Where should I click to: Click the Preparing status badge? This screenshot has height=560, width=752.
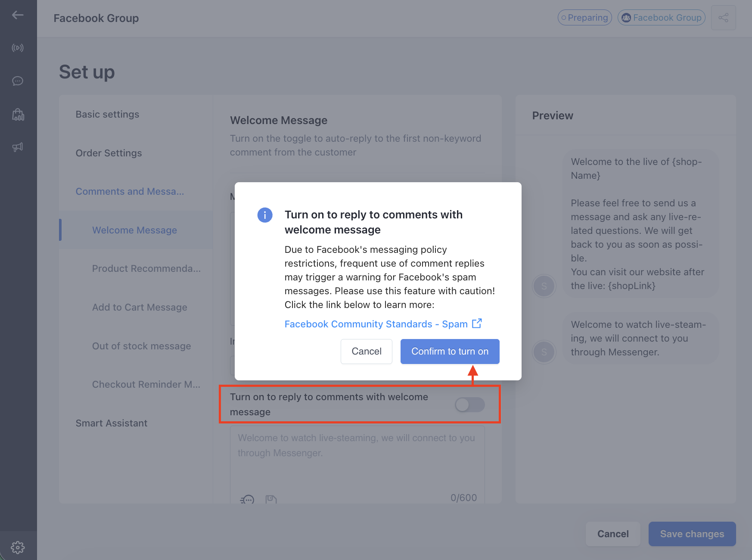coord(585,18)
